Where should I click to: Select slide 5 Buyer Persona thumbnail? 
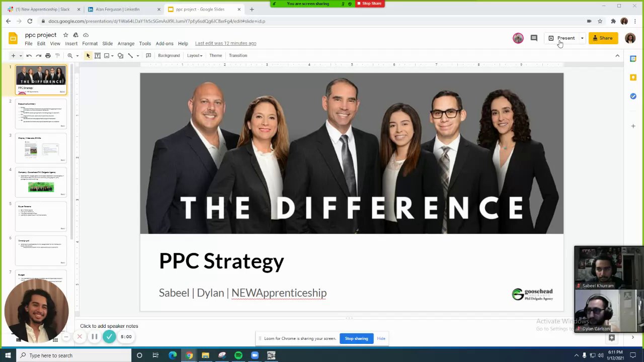pyautogui.click(x=41, y=216)
